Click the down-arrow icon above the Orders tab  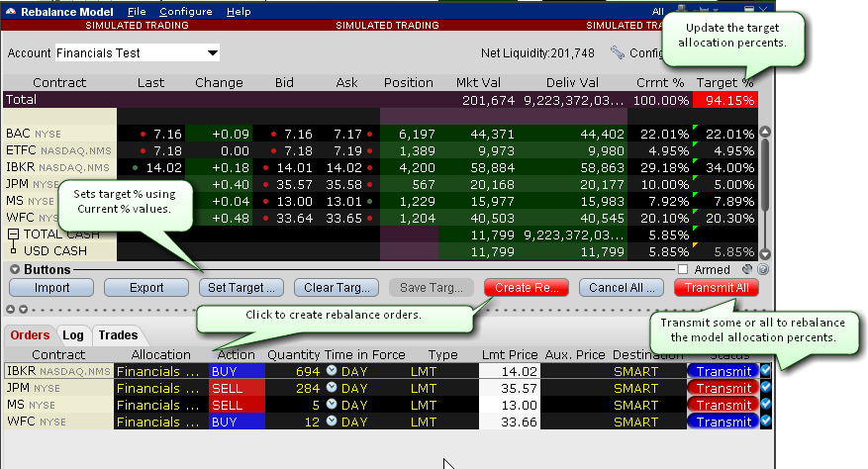(x=18, y=310)
